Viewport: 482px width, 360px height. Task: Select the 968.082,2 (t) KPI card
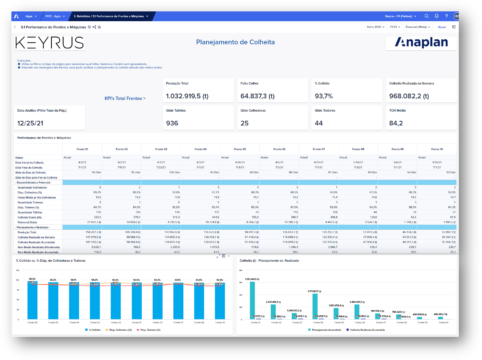tap(422, 90)
